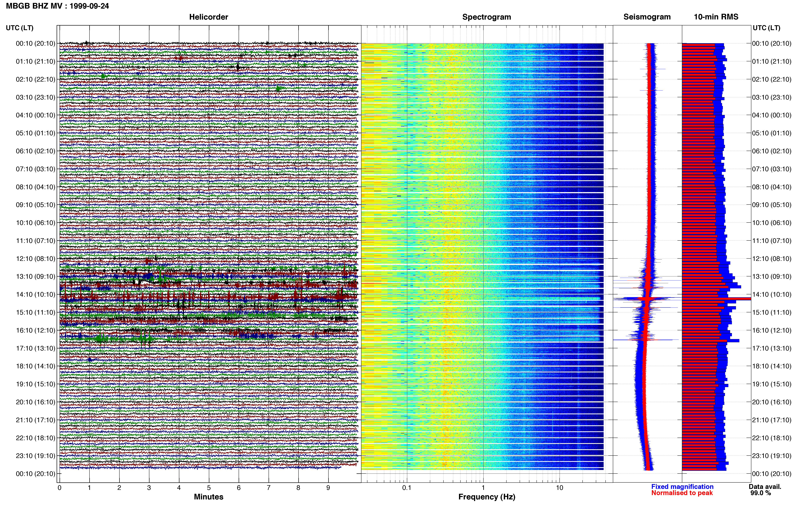Click the left time label 19:10 (15:10)
Viewport: 812px width, 508px height.
click(x=36, y=384)
